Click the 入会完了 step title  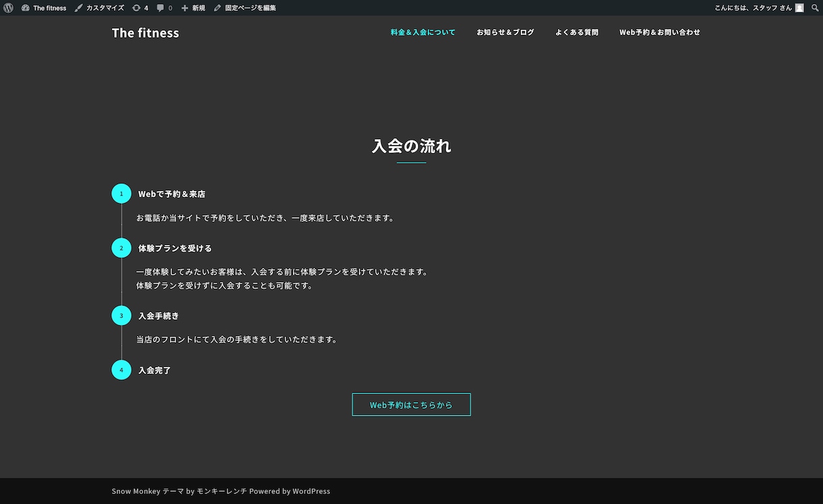click(x=154, y=370)
